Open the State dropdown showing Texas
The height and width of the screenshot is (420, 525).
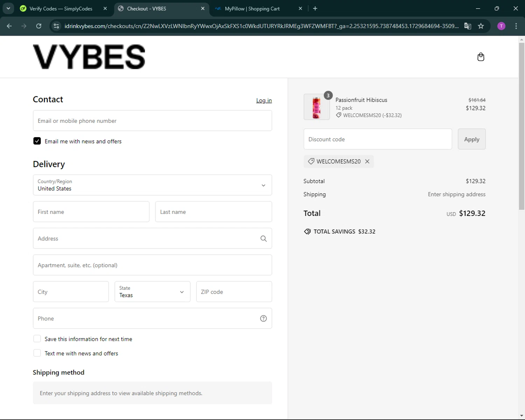[x=152, y=292]
